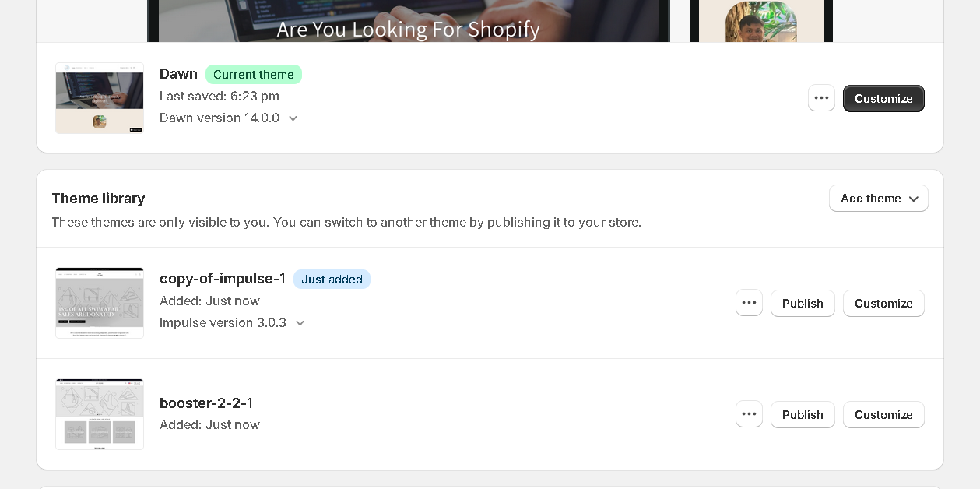Click the booster-2-2-1 theme thumbnail
The image size is (980, 489).
100,414
